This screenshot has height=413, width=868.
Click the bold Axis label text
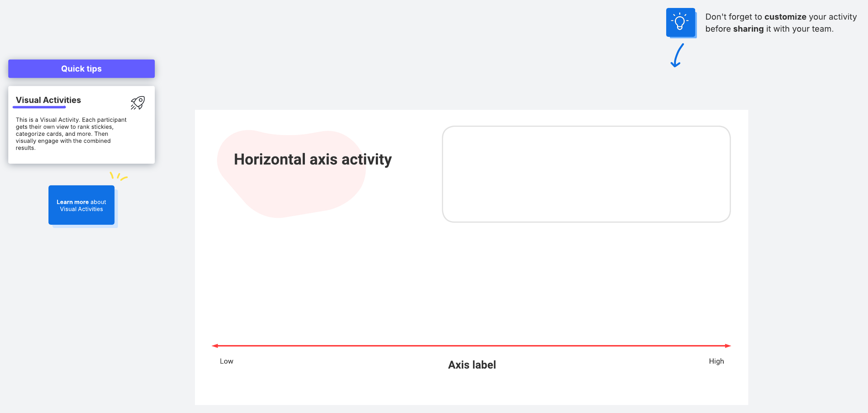(472, 365)
